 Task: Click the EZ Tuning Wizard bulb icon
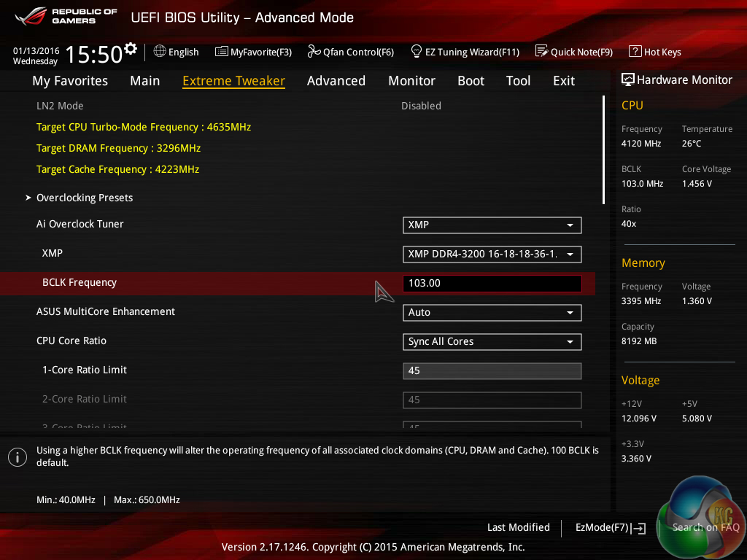417,52
